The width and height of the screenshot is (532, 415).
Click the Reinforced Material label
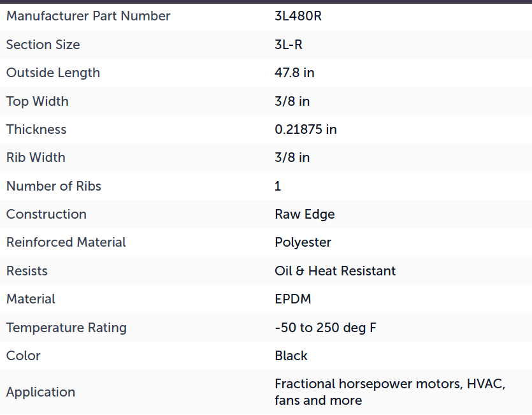click(x=66, y=242)
